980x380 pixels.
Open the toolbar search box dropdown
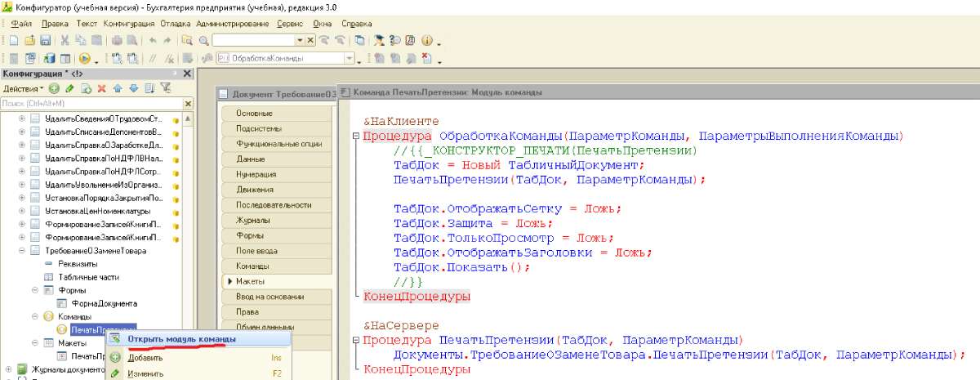click(300, 40)
